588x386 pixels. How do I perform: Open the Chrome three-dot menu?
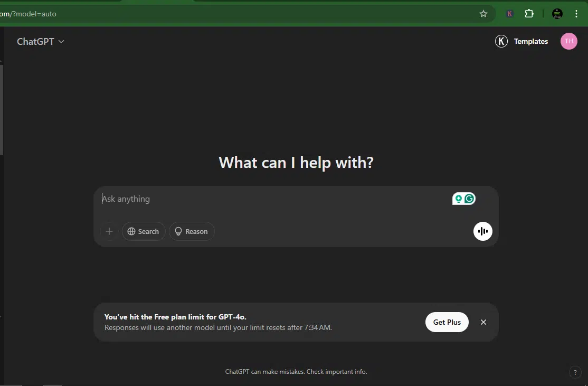click(x=576, y=14)
